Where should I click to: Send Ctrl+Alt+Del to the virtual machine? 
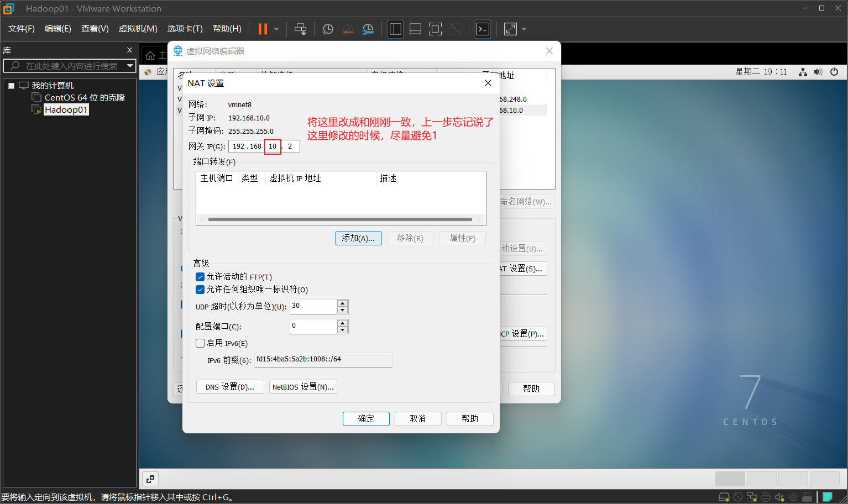(300, 29)
